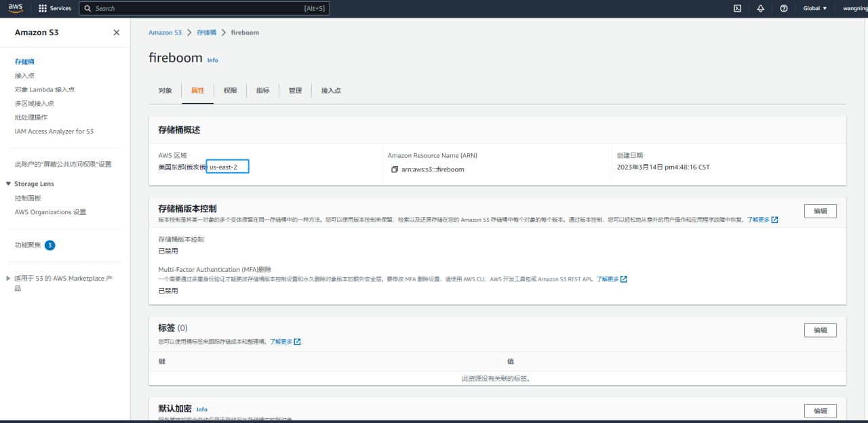Click 编辑 for 存储桶版本控制
The height and width of the screenshot is (423, 868).
click(x=820, y=211)
